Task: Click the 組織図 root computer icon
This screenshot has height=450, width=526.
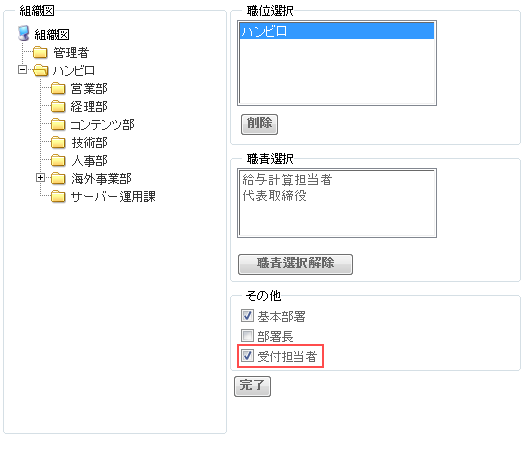Action: coord(23,33)
